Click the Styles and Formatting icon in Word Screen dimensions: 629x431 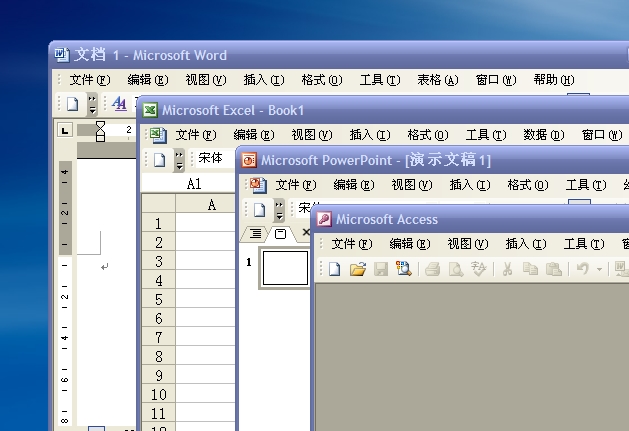pyautogui.click(x=120, y=104)
